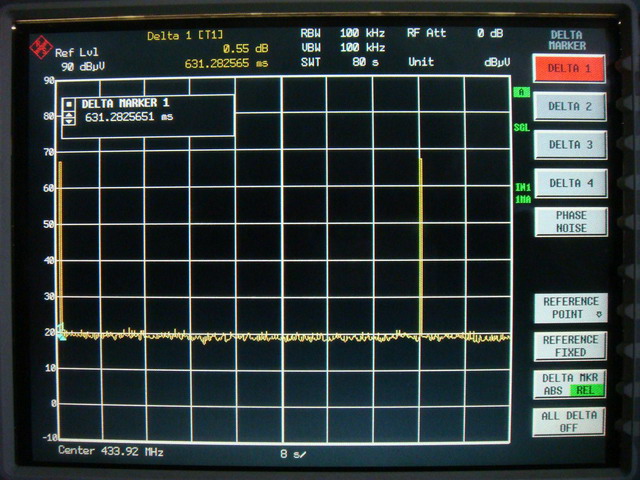This screenshot has width=640, height=480.
Task: Open PHASE NOISE measurement softkey
Action: (571, 221)
